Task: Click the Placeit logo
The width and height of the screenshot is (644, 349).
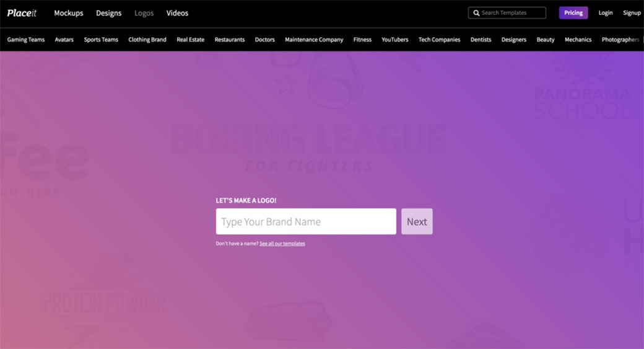Action: (22, 13)
